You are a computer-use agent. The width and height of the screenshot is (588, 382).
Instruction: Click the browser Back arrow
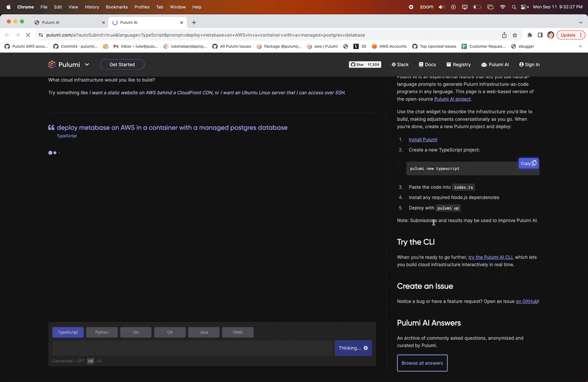(7, 35)
